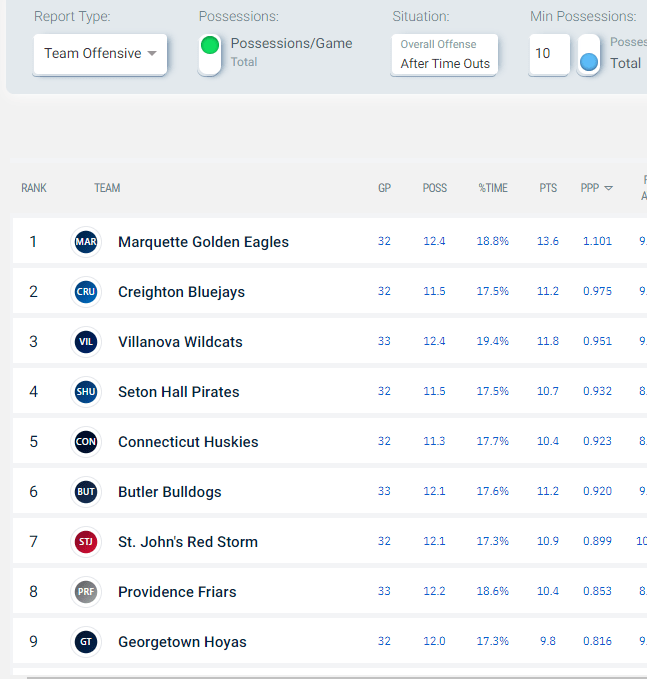This screenshot has width=647, height=679.
Task: Click the Creighton Bluejays CRU logo
Action: (x=86, y=292)
